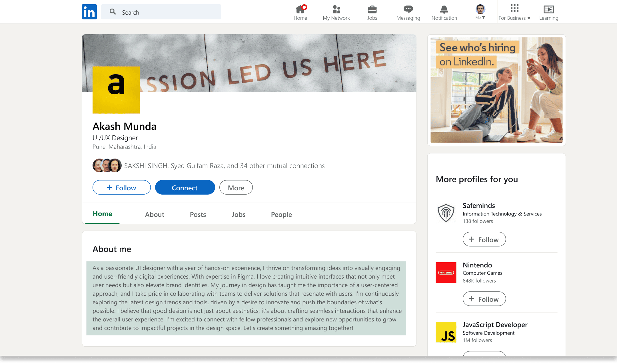Open Messaging chat bubble icon
The width and height of the screenshot is (617, 364).
pos(408,9)
